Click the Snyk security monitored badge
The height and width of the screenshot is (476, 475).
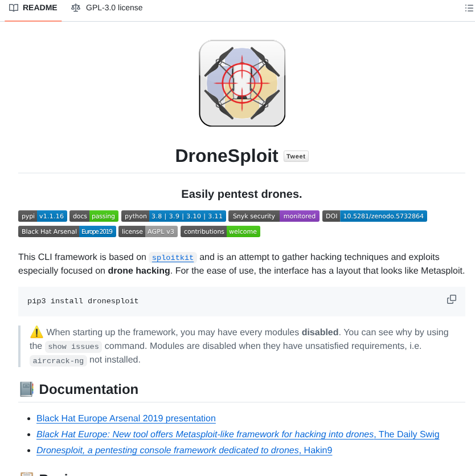[x=275, y=215]
